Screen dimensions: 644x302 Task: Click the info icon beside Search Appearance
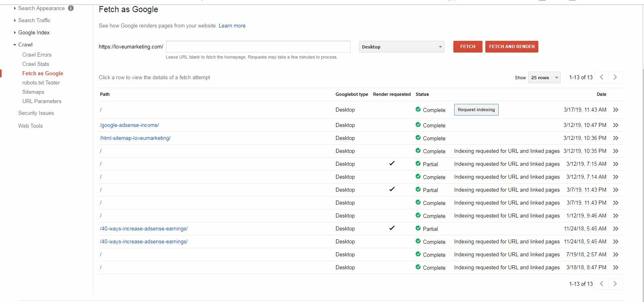pyautogui.click(x=71, y=8)
